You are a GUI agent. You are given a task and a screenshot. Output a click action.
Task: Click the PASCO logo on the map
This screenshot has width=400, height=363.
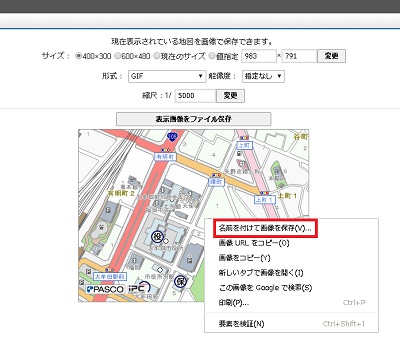coord(105,289)
